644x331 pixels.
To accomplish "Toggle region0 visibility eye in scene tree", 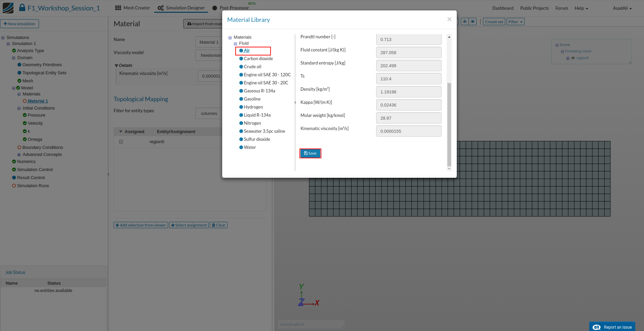I will coord(573,58).
